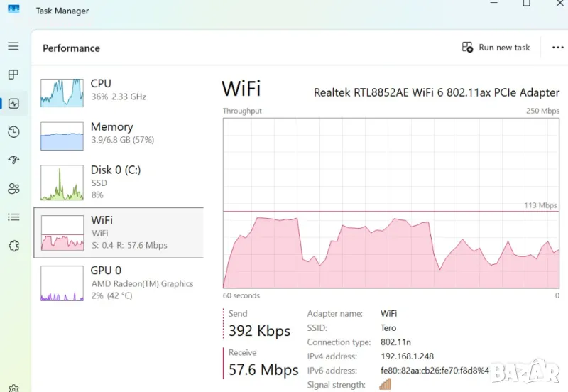The height and width of the screenshot is (392, 568).
Task: Open the three-dot more options menu
Action: tap(557, 48)
